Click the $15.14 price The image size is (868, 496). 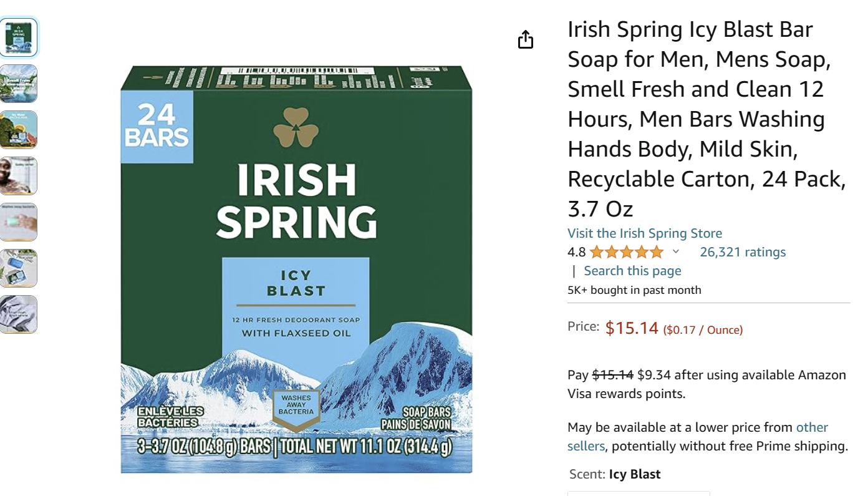click(x=632, y=328)
